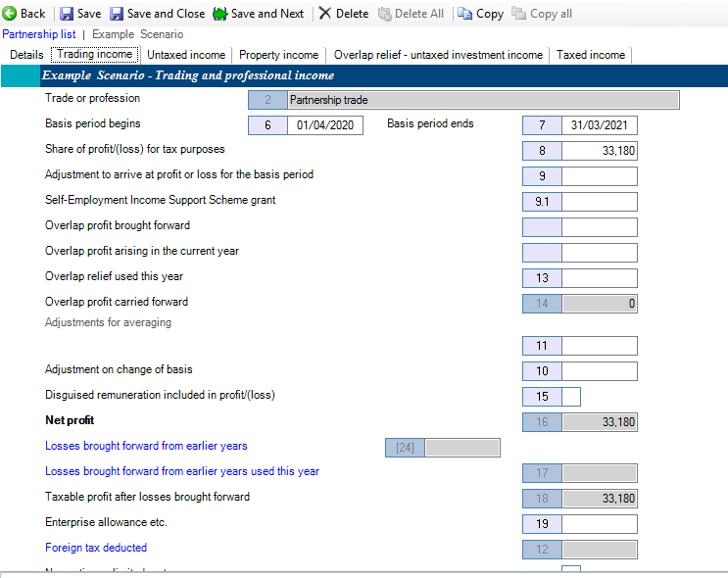
Task: Click the Self-Employment Income Support Scheme grant field
Action: [x=600, y=202]
